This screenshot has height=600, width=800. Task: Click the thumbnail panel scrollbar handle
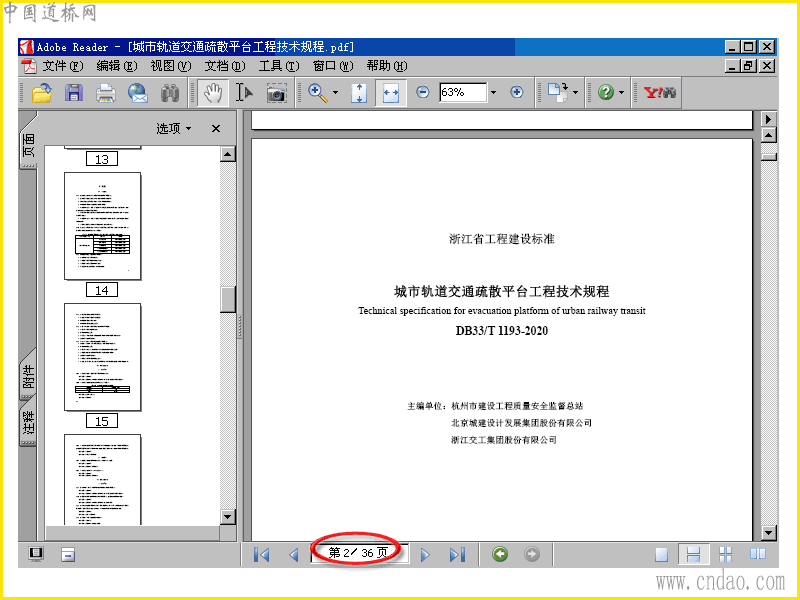(x=228, y=299)
